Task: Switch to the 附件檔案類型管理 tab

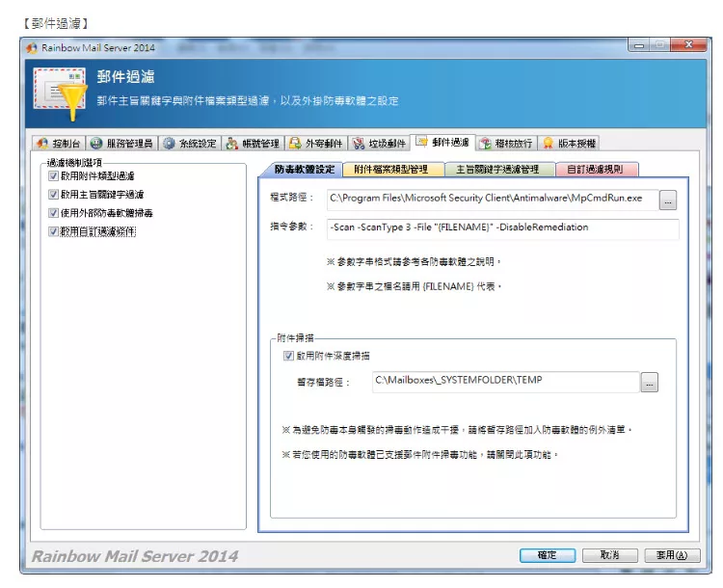Action: click(390, 170)
